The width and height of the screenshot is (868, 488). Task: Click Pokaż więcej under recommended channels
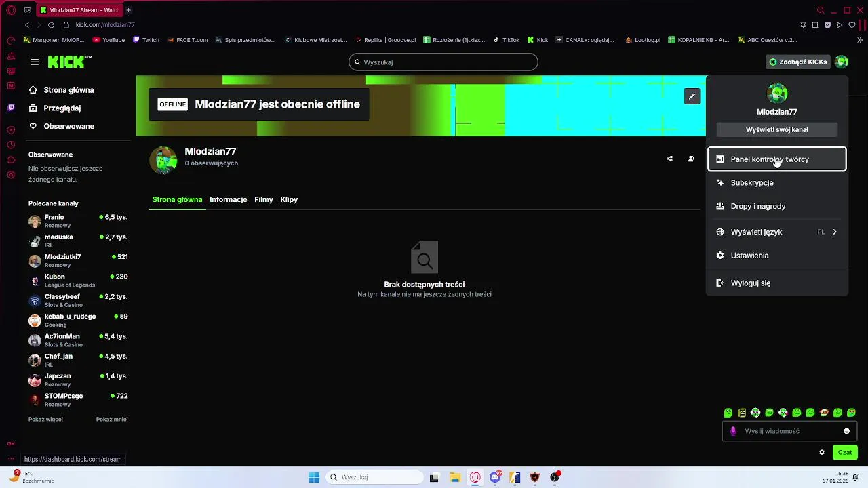click(x=45, y=420)
